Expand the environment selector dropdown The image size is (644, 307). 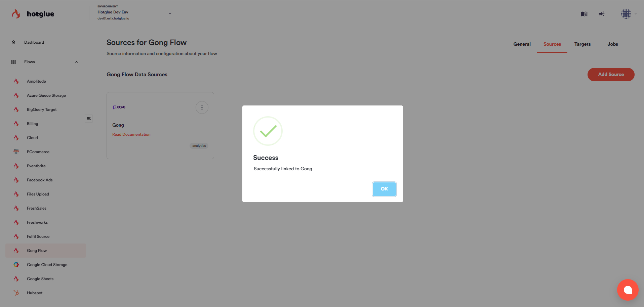(170, 13)
